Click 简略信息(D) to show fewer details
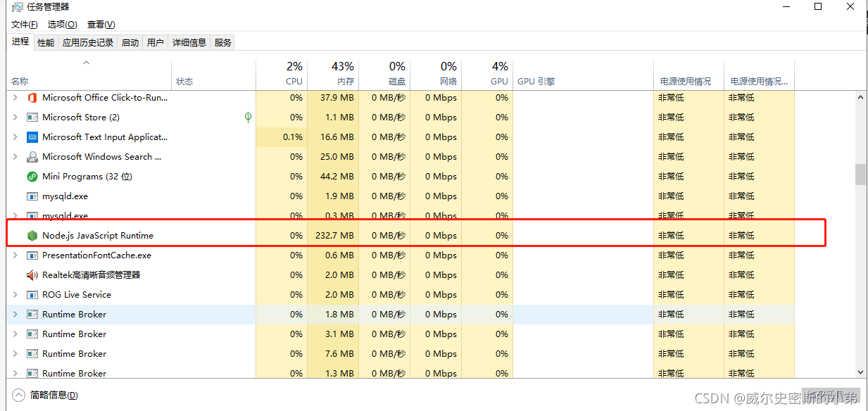 (54, 395)
